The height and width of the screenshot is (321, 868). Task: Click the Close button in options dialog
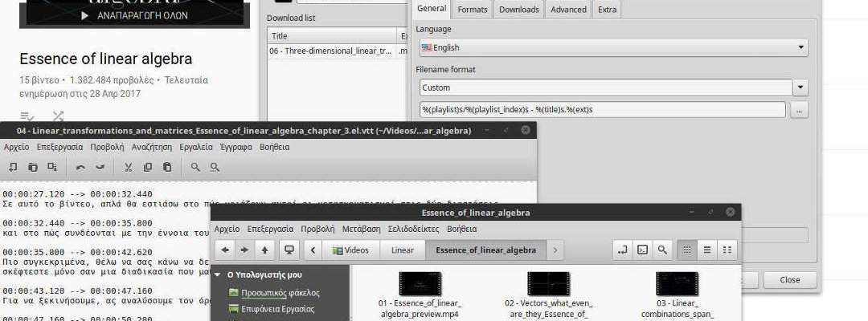[x=789, y=280]
